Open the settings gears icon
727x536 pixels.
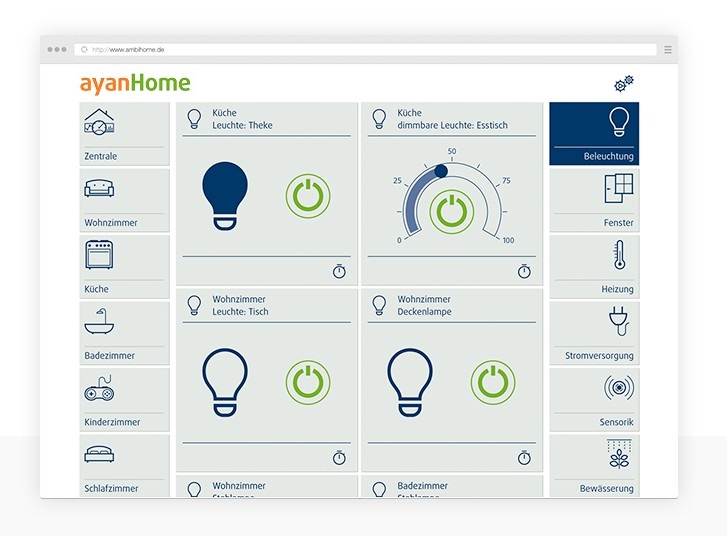624,83
